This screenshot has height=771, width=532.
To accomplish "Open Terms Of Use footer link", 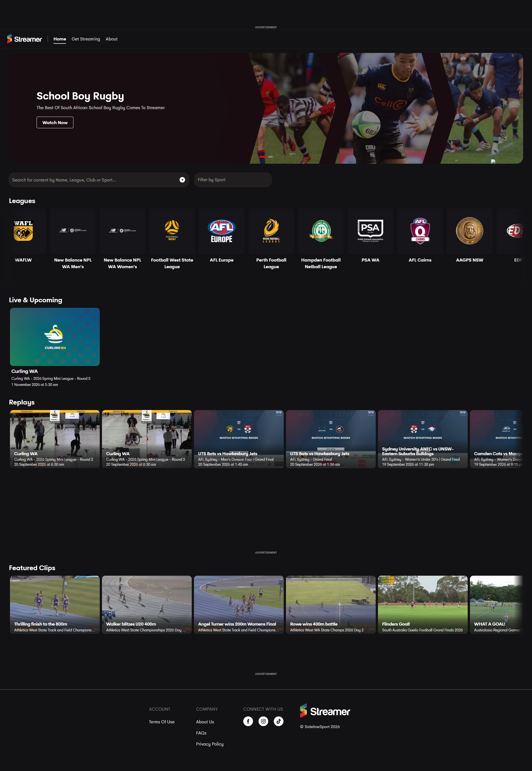I will tap(162, 722).
